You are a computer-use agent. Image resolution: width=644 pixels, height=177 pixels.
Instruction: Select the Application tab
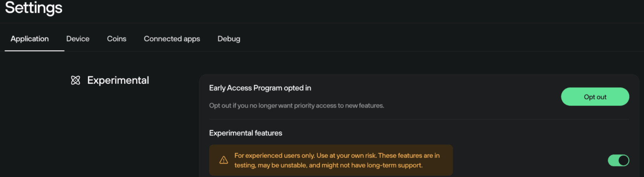pos(30,39)
